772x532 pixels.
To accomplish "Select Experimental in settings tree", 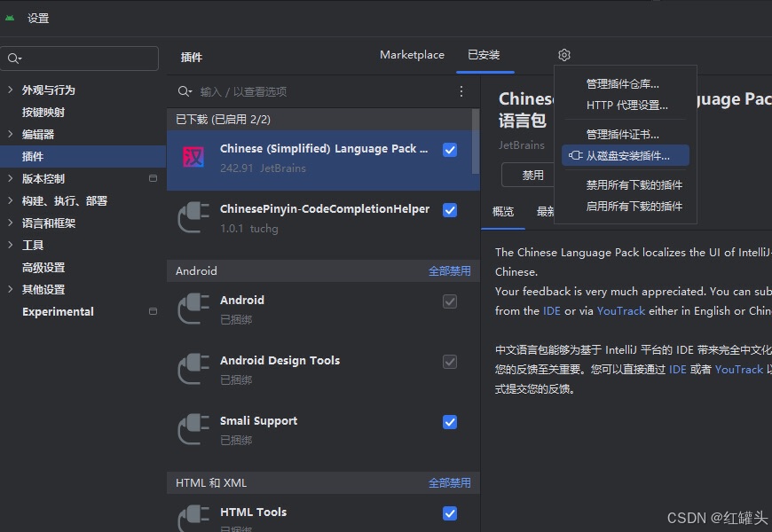I will (x=58, y=311).
